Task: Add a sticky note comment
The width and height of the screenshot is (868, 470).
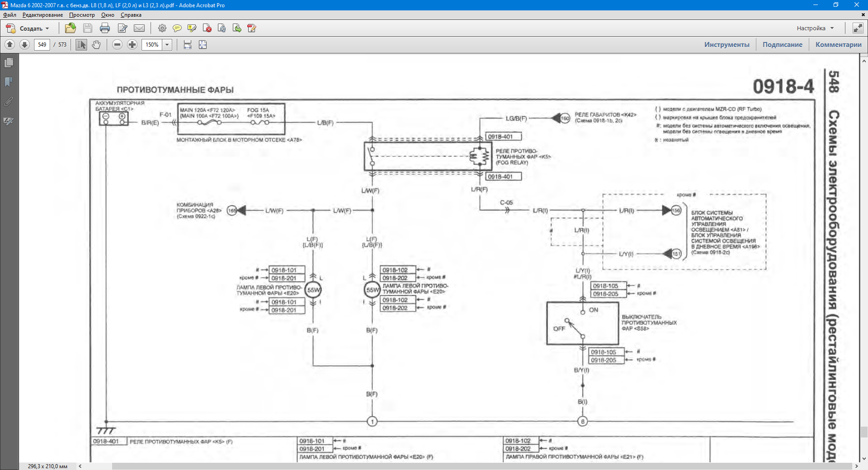Action: tap(177, 28)
